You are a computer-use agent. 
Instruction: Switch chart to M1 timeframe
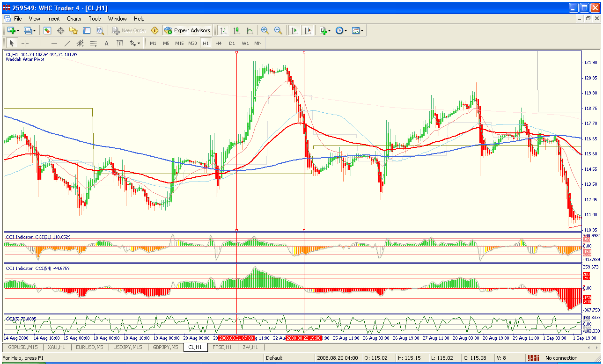coord(153,43)
